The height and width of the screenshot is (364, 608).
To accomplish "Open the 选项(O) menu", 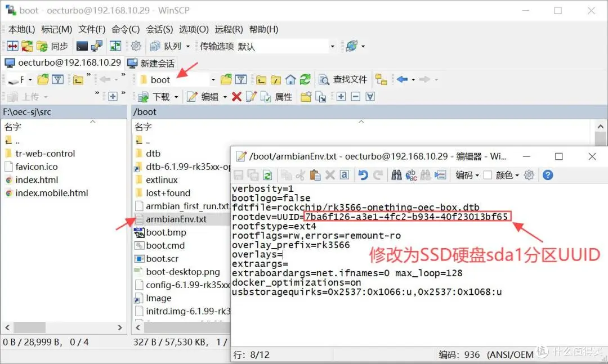I will point(194,29).
